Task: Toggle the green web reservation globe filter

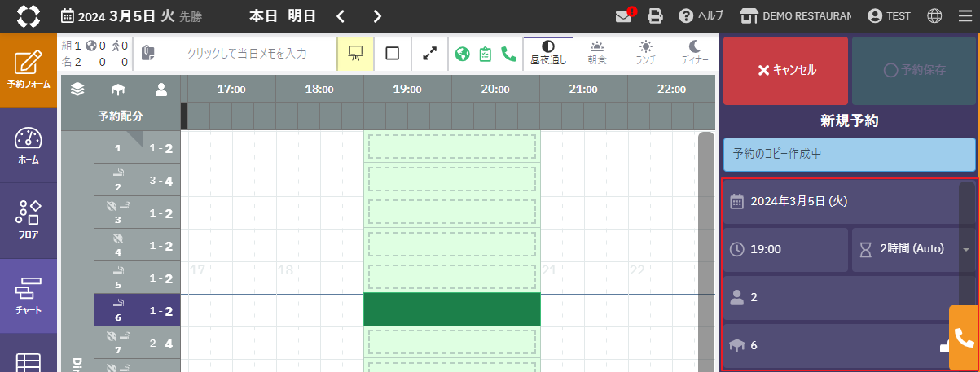Action: click(x=463, y=54)
